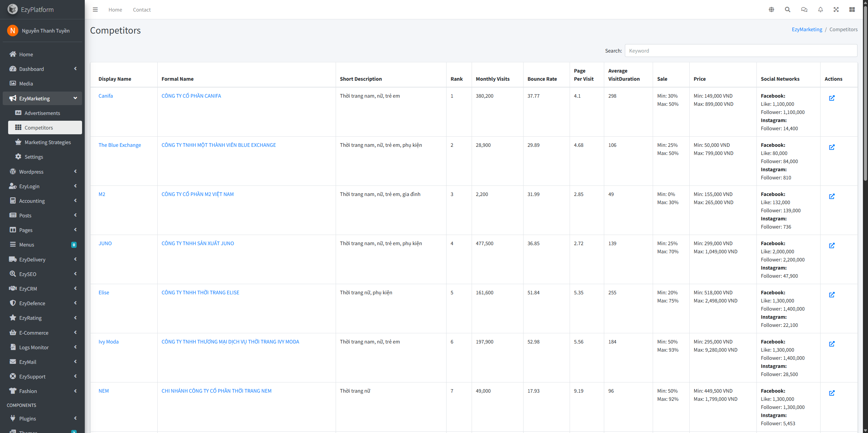Click the Home link in top navbar
The height and width of the screenshot is (433, 868).
coord(115,9)
